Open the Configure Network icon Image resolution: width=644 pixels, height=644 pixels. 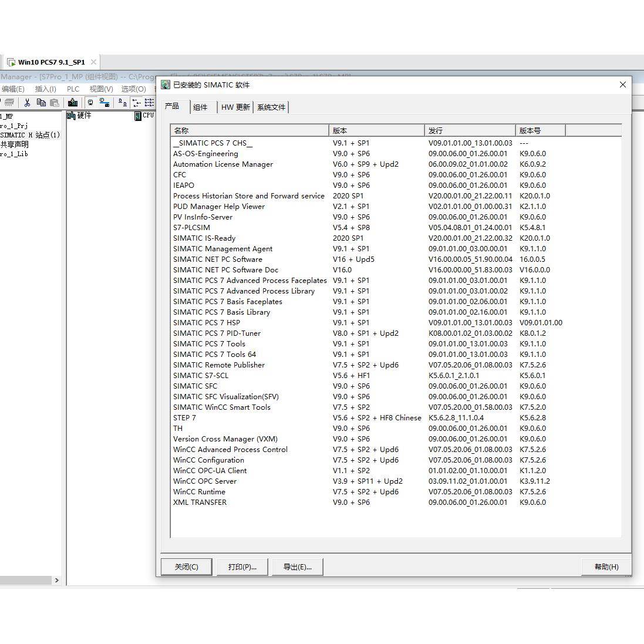point(104,103)
